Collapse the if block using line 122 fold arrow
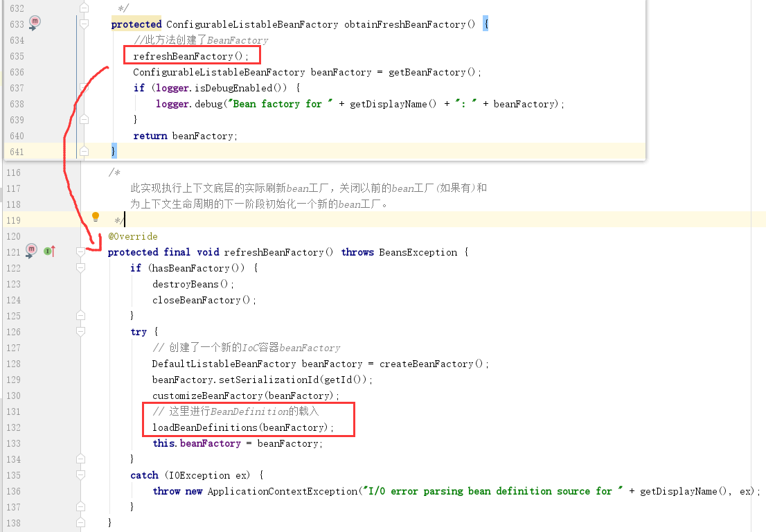766x532 pixels. tap(80, 268)
